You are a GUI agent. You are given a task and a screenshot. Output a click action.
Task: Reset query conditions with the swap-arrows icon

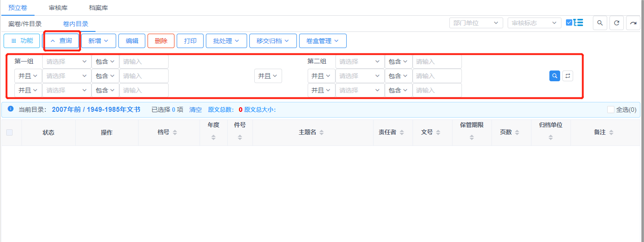[568, 76]
